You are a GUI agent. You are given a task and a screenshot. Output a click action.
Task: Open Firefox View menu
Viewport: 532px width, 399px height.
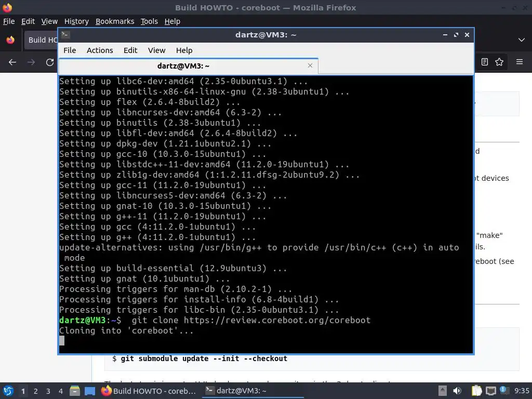(x=49, y=21)
